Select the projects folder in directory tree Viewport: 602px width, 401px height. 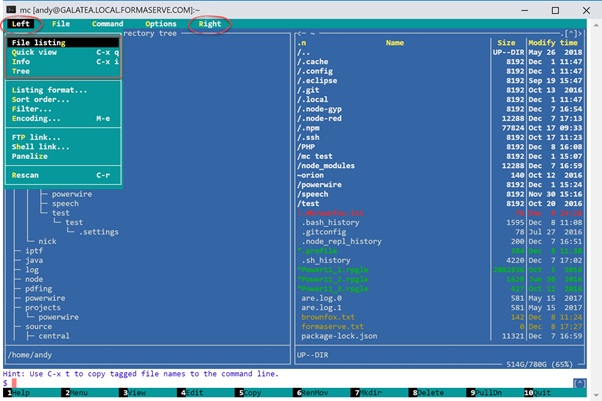44,307
